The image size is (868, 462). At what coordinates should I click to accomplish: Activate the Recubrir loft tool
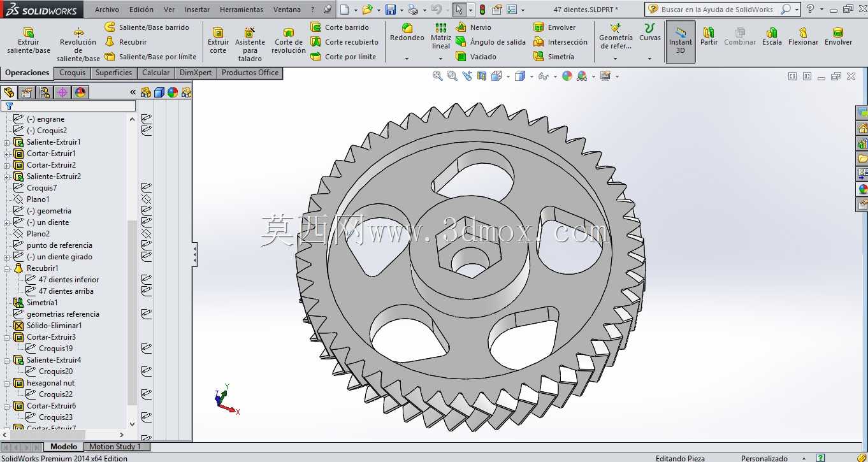(x=126, y=42)
